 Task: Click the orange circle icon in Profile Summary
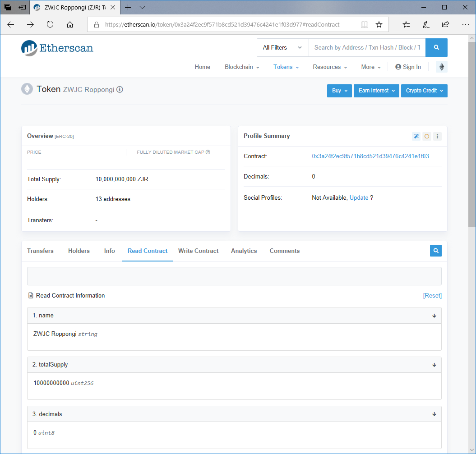(x=426, y=136)
